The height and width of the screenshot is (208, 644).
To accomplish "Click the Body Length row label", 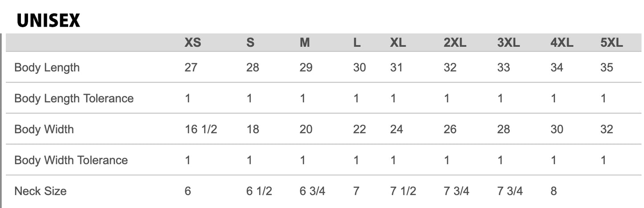I will point(47,68).
